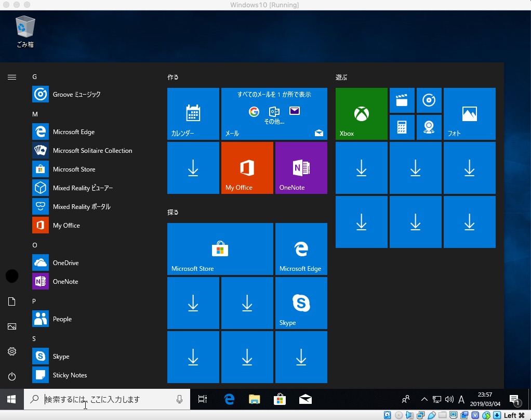Viewport: 531px width, 420px height.
Task: Click the 作る group title
Action: tap(172, 77)
